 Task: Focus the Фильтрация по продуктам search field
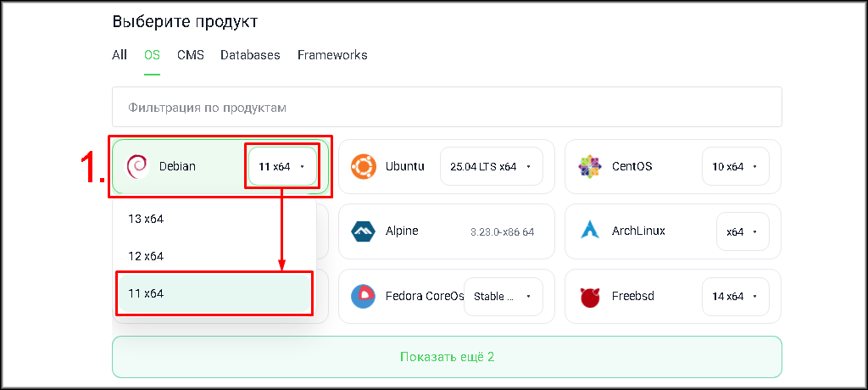(x=447, y=108)
